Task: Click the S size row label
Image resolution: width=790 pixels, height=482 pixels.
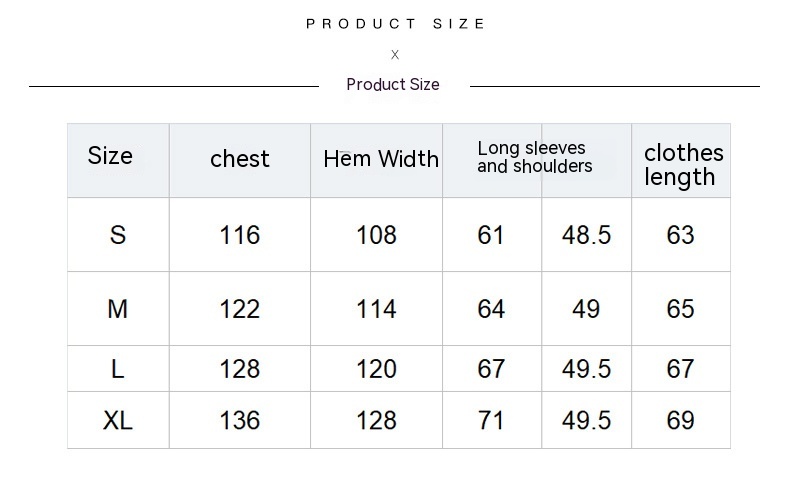Action: tap(118, 235)
